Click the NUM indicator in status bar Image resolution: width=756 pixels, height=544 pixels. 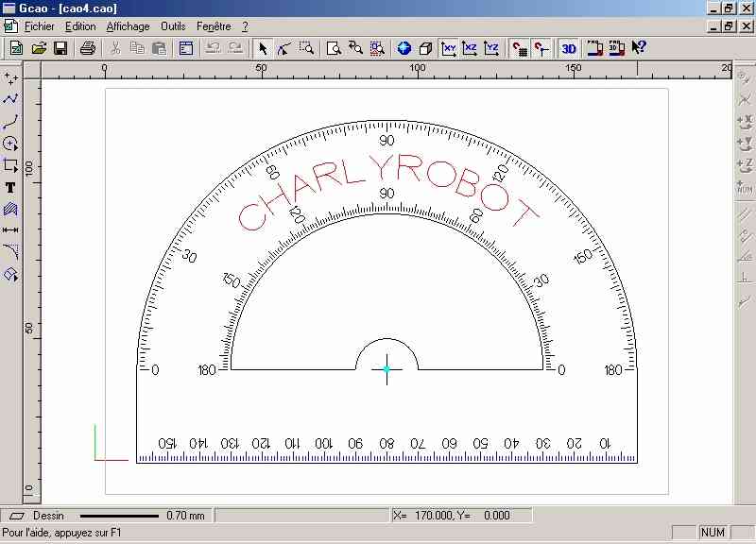(713, 533)
